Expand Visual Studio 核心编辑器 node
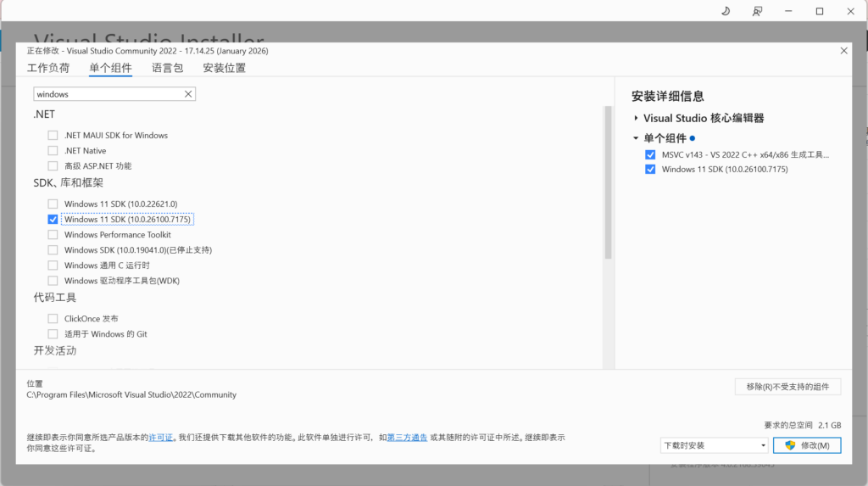This screenshot has height=486, width=868. pos(636,118)
